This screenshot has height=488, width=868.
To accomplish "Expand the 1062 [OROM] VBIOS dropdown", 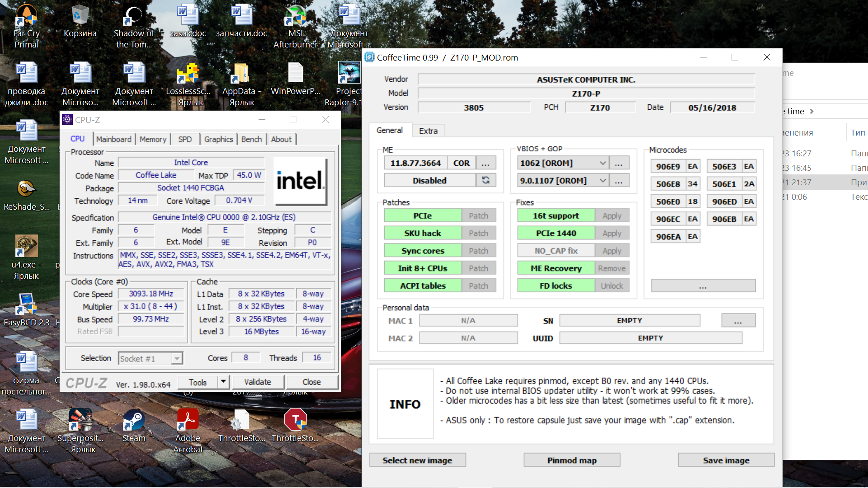I will (603, 163).
